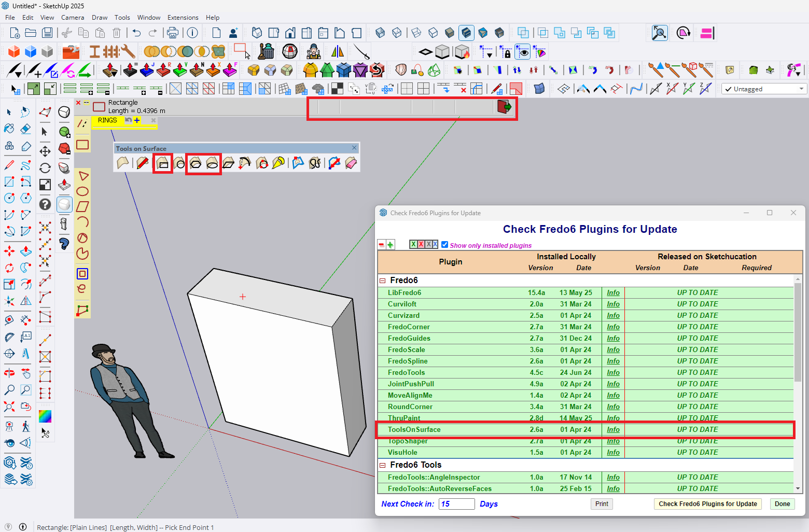Click Check Fredo6 Plugins for Update button
The image size is (809, 532).
pos(707,504)
